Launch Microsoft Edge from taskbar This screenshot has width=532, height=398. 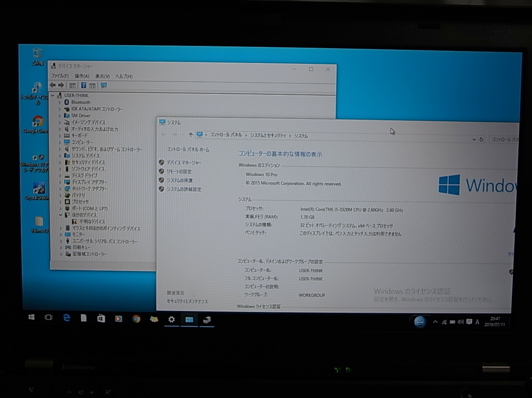[x=67, y=318]
